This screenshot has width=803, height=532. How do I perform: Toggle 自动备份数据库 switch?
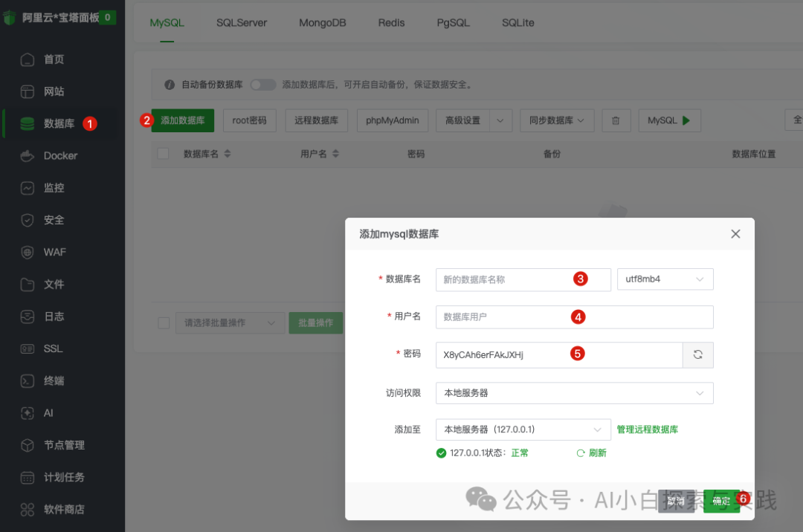click(x=262, y=85)
